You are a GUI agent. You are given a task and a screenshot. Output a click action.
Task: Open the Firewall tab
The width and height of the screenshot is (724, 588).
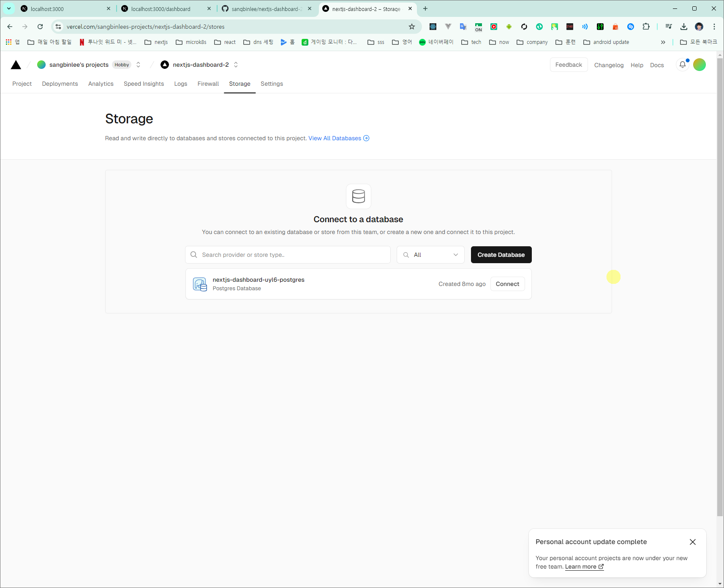208,84
